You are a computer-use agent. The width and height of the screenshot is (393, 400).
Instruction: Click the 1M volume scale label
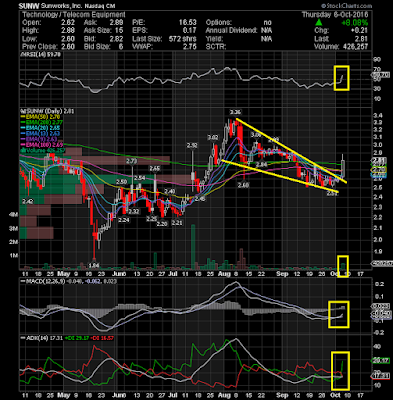(x=14, y=255)
